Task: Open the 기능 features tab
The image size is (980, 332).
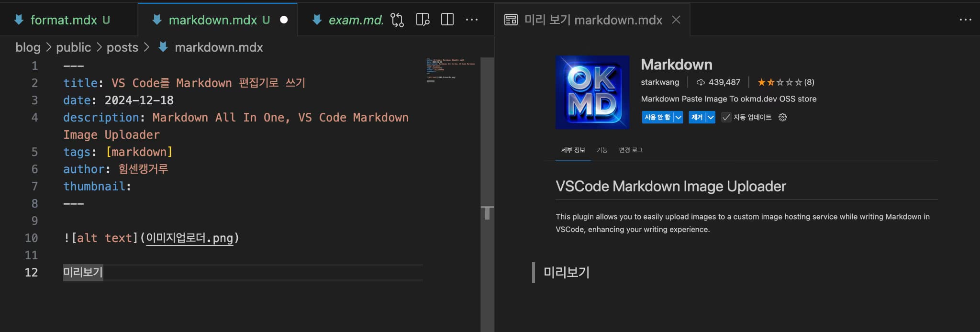Action: pos(602,150)
